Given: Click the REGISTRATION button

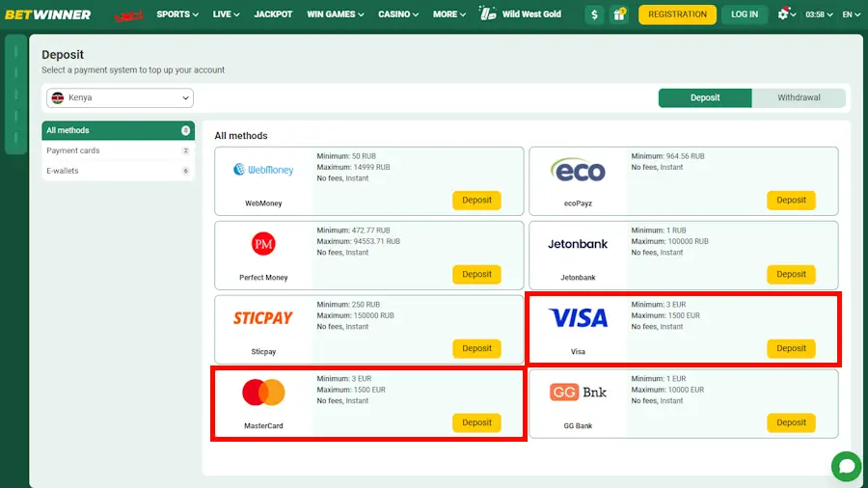Looking at the screenshot, I should pyautogui.click(x=677, y=14).
